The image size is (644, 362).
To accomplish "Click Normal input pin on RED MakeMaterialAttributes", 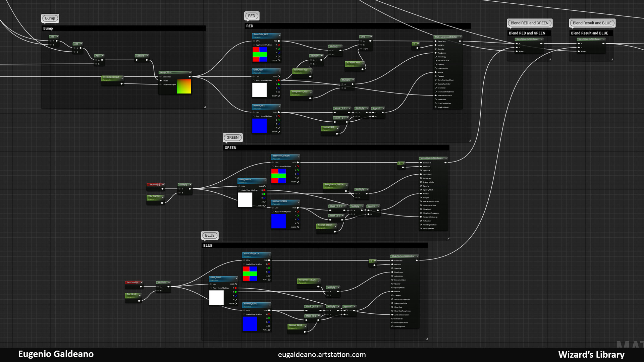I will (436, 72).
